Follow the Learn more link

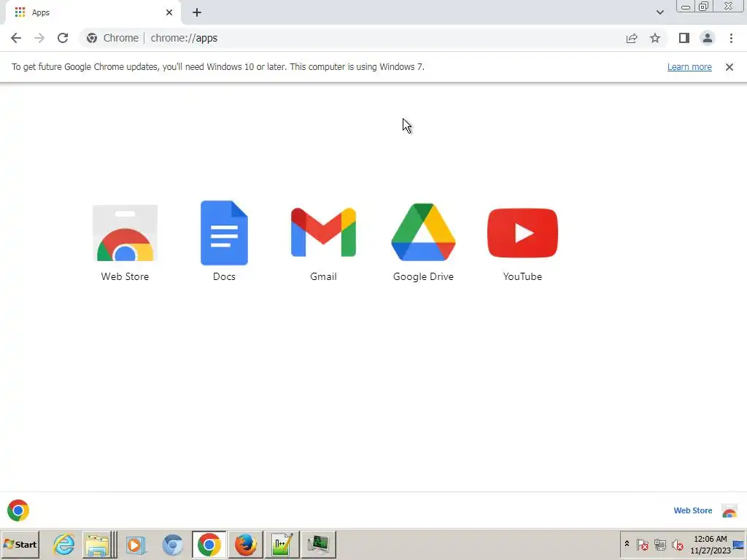point(689,67)
